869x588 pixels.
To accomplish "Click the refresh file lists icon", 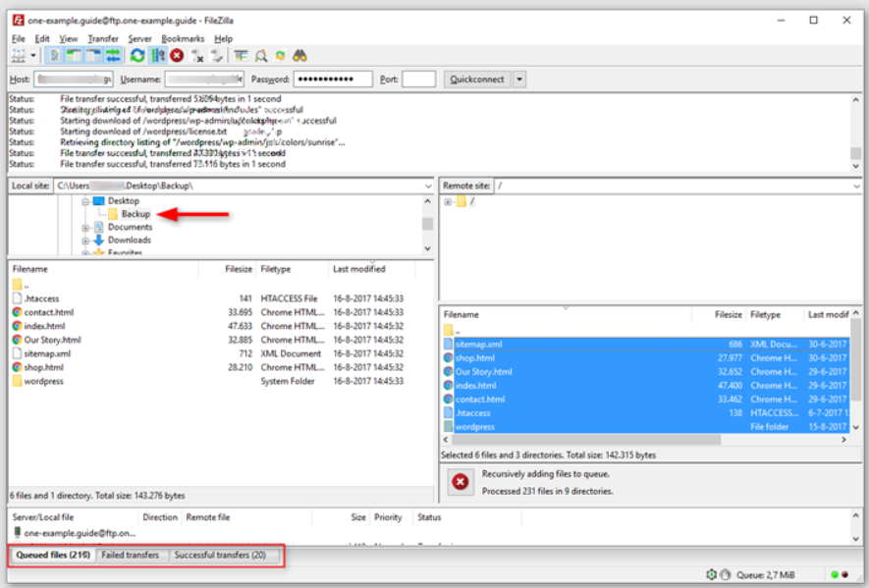I will click(137, 56).
